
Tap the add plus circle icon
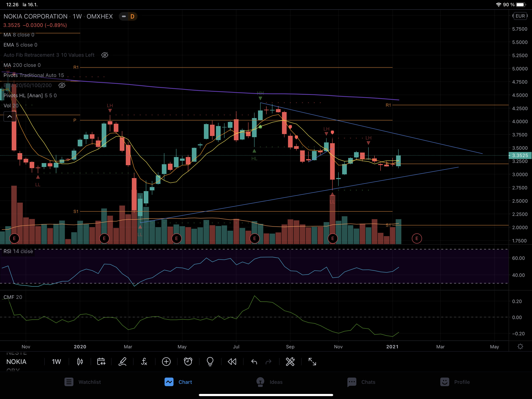[x=166, y=361]
